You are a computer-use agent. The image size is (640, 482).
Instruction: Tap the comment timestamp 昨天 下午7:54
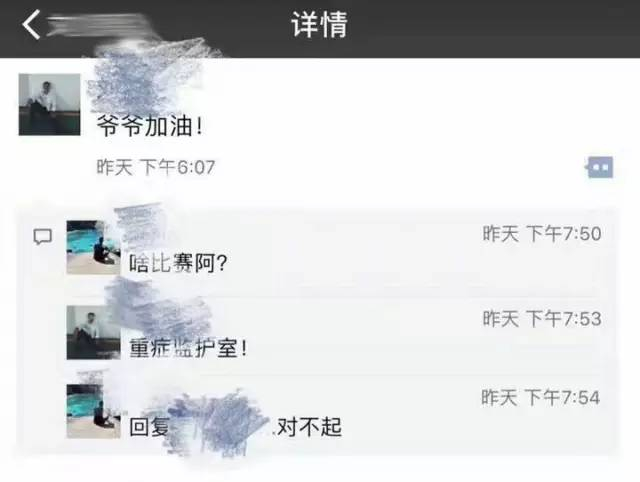click(x=541, y=398)
